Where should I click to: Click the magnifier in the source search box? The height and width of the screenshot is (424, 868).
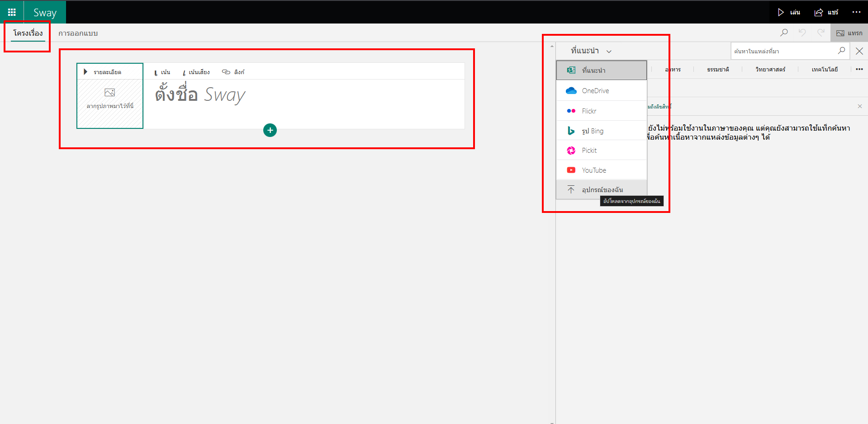click(841, 51)
